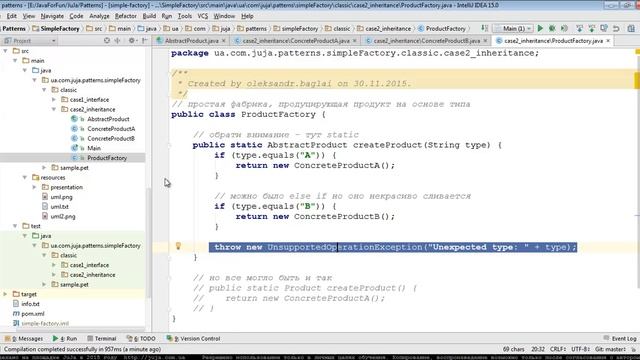Click the createProduct method name in editor

pos(388,145)
